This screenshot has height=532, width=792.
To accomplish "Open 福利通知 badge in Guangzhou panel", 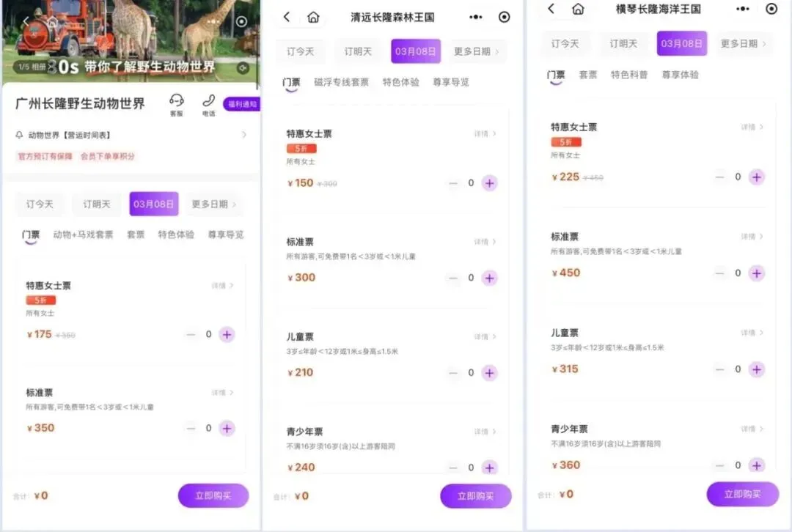I will [x=242, y=104].
